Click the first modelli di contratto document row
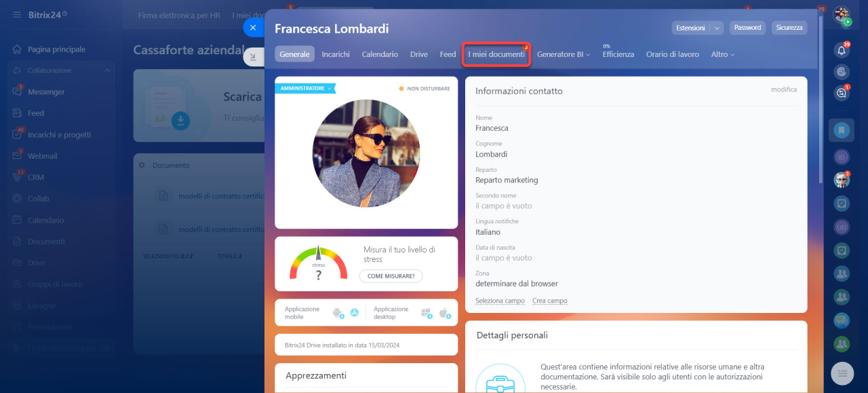 click(x=199, y=196)
